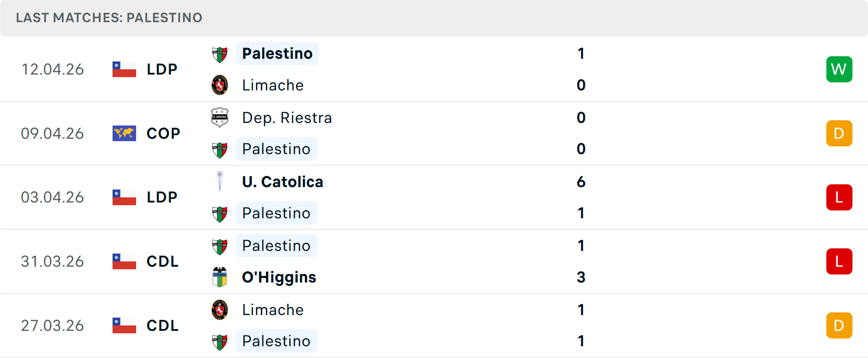Click the green W result badge
This screenshot has width=868, height=358.
click(x=839, y=69)
